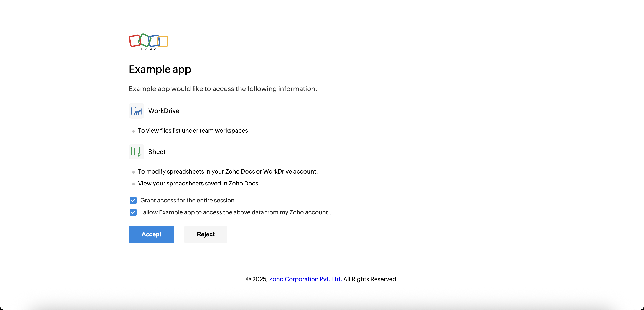
Task: Click the Sheet spreadsheet icon
Action: point(136,152)
